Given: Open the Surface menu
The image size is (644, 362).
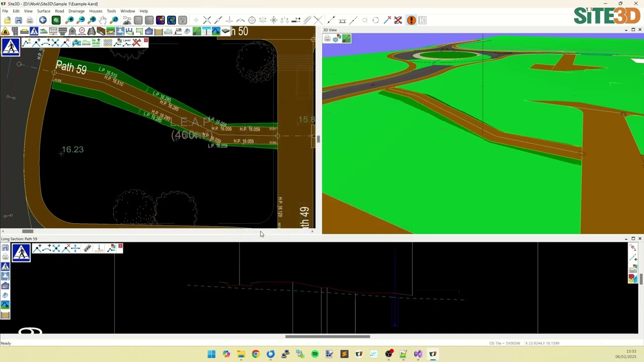Looking at the screenshot, I should pyautogui.click(x=44, y=11).
